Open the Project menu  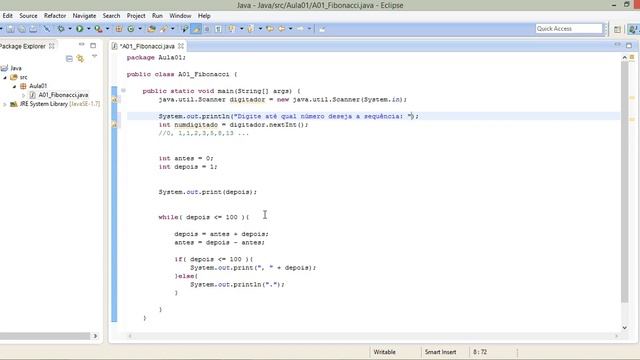coord(136,16)
